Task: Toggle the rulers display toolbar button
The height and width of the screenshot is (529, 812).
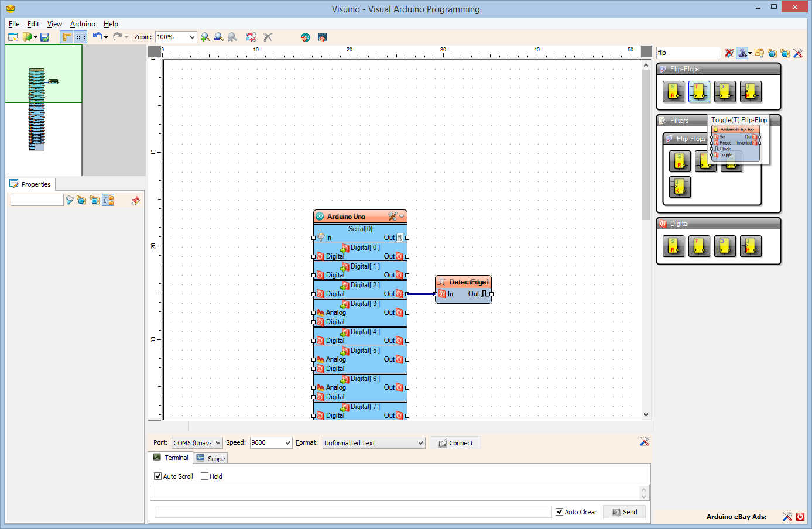Action: click(x=67, y=37)
